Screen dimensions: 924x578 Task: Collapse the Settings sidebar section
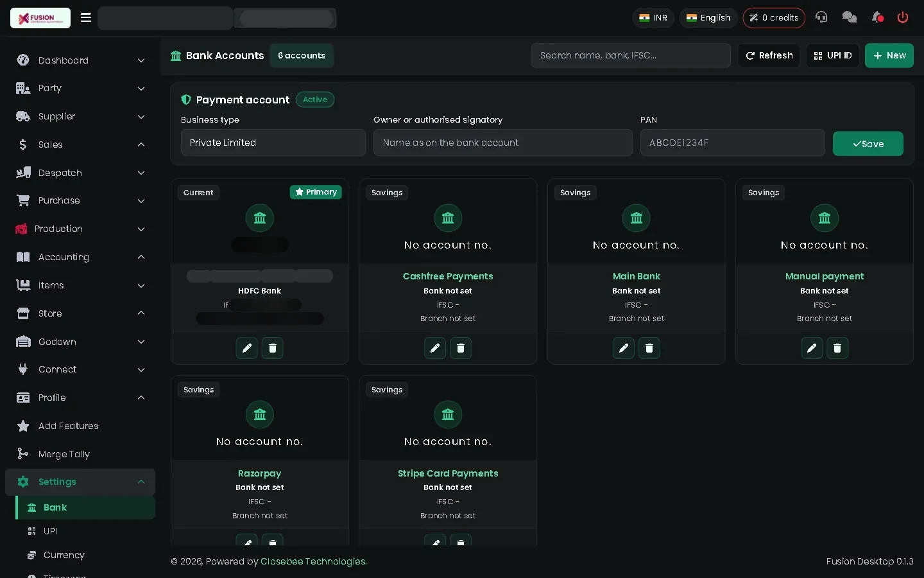(x=80, y=482)
